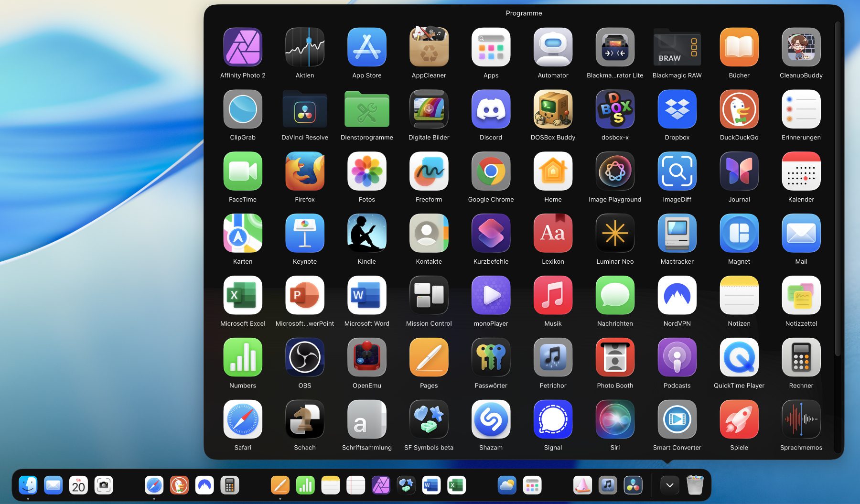The image size is (860, 504).
Task: Open Luminar Neo
Action: click(615, 234)
